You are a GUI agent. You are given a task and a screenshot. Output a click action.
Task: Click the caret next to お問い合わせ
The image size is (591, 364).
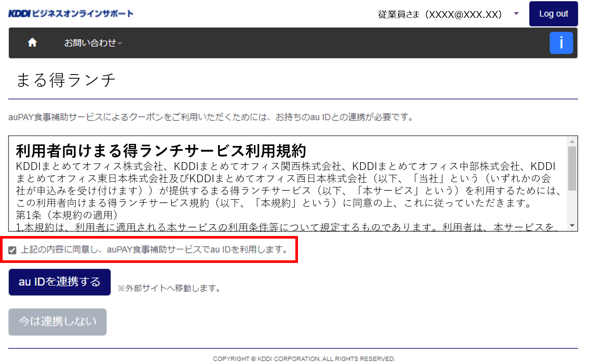point(120,43)
